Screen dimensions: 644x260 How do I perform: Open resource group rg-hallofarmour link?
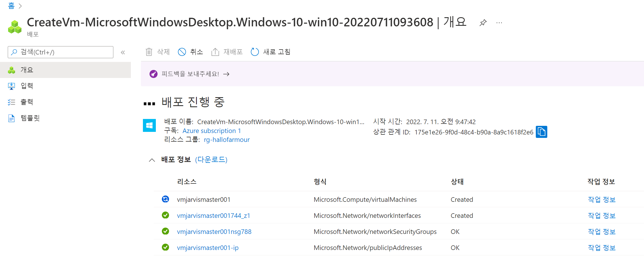[227, 140]
